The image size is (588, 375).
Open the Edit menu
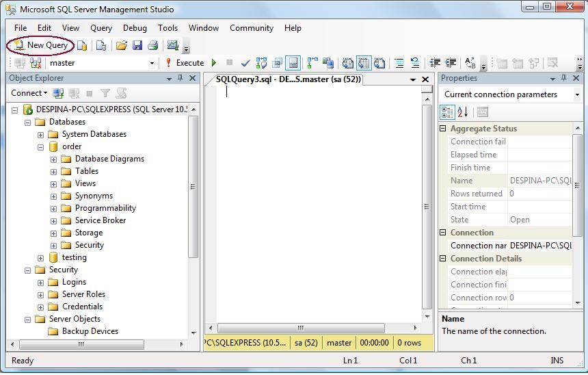point(44,28)
